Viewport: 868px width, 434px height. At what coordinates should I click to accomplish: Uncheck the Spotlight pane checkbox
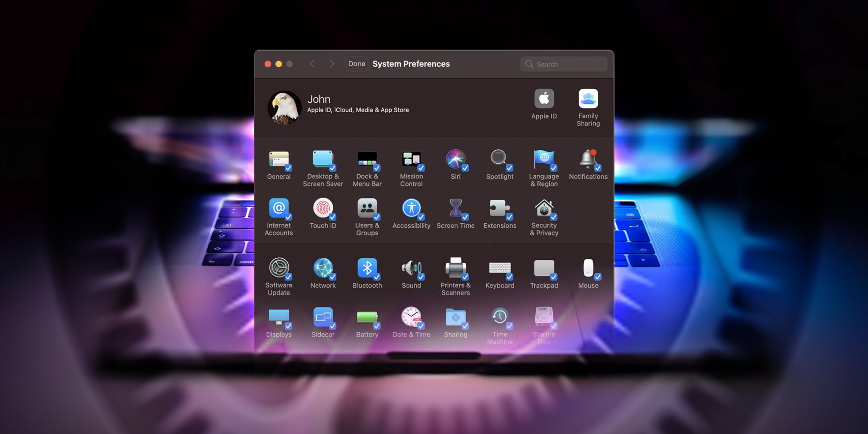pyautogui.click(x=509, y=168)
